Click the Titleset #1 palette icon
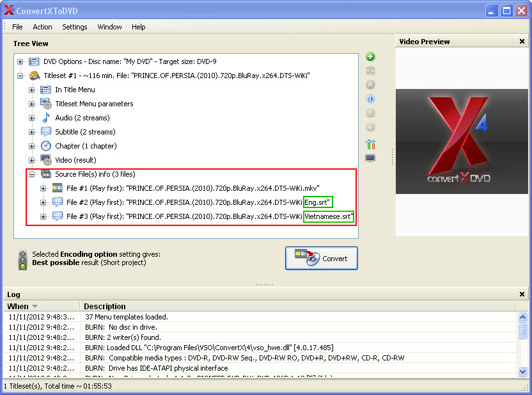Image resolution: width=532 pixels, height=395 pixels. click(35, 76)
